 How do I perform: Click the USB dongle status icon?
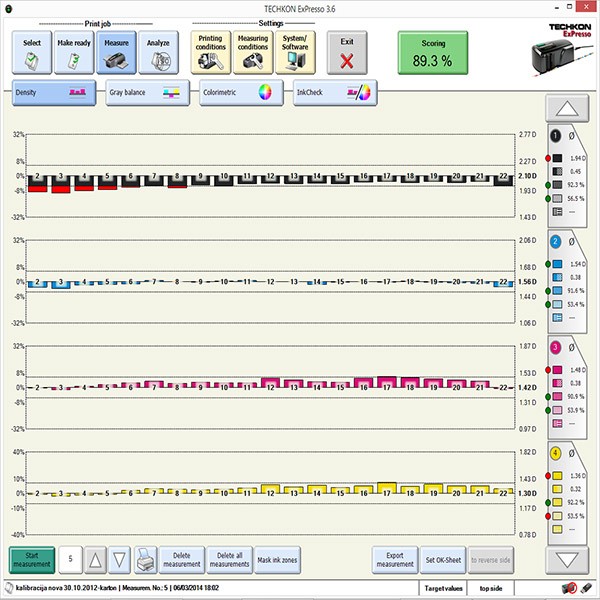click(586, 588)
